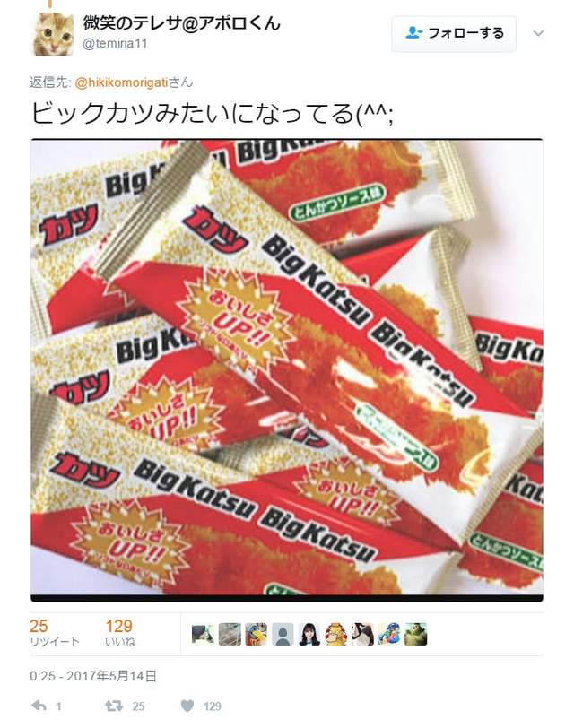Open the tweet timestamp 2017年5月14日
This screenshot has height=728, width=574.
coord(93,676)
